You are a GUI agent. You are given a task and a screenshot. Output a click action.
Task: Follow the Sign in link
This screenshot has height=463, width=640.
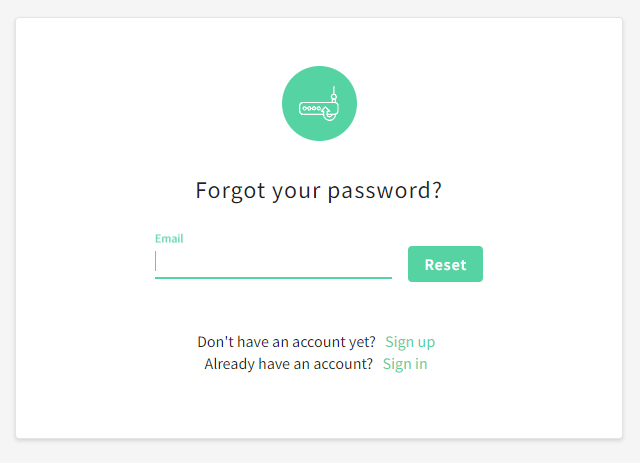(405, 364)
